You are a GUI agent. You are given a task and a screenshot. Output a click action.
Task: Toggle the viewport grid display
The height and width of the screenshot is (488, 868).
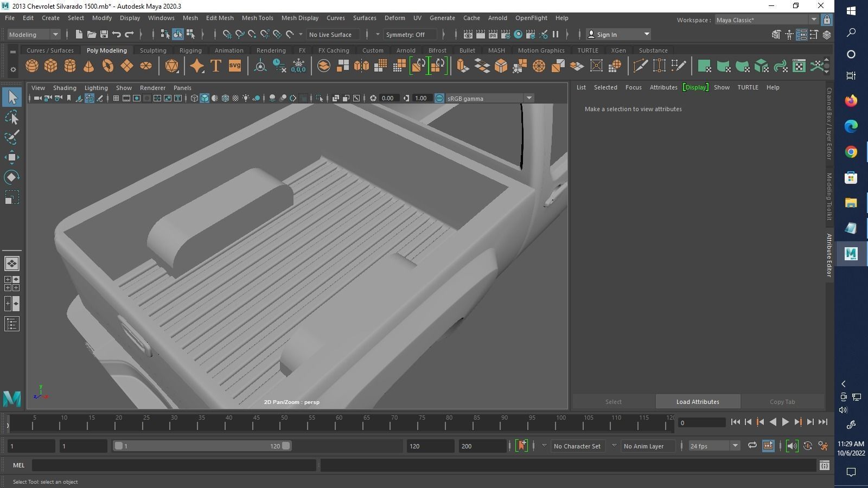pos(116,98)
